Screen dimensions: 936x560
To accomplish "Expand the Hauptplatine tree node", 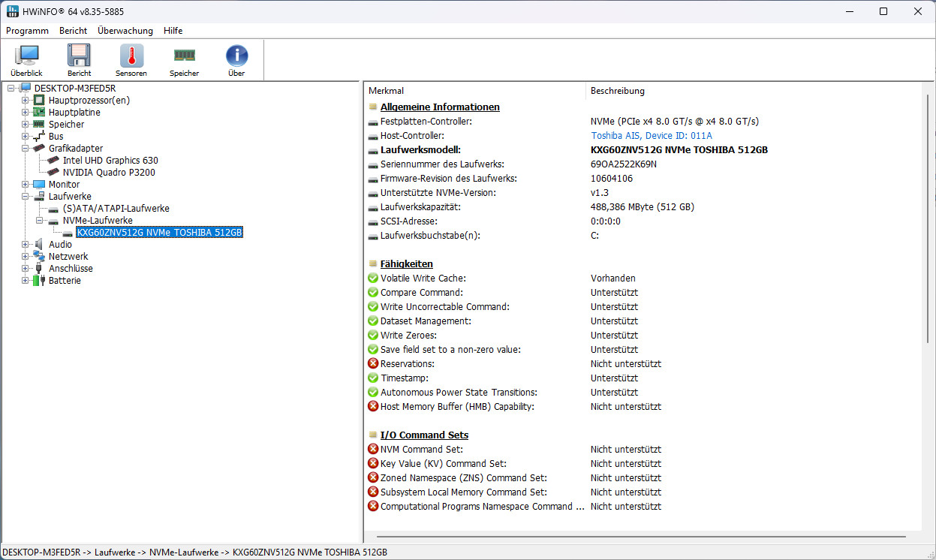I will [26, 113].
